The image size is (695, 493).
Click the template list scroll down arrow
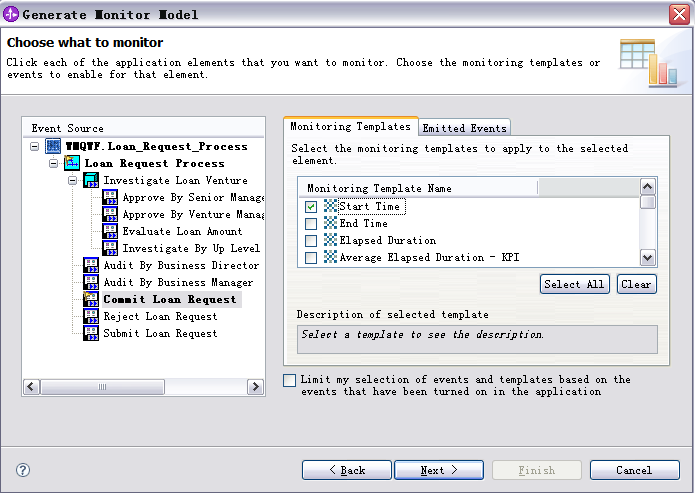648,258
